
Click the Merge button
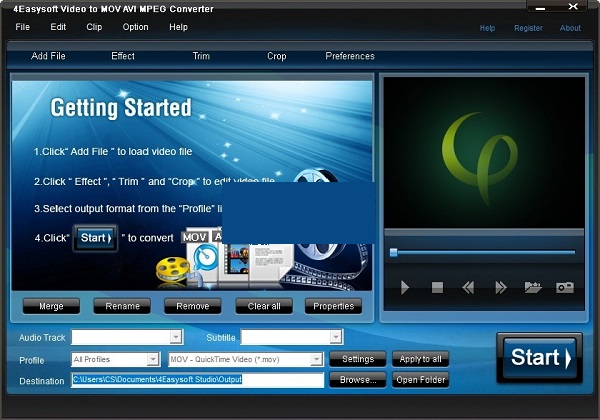(x=51, y=306)
